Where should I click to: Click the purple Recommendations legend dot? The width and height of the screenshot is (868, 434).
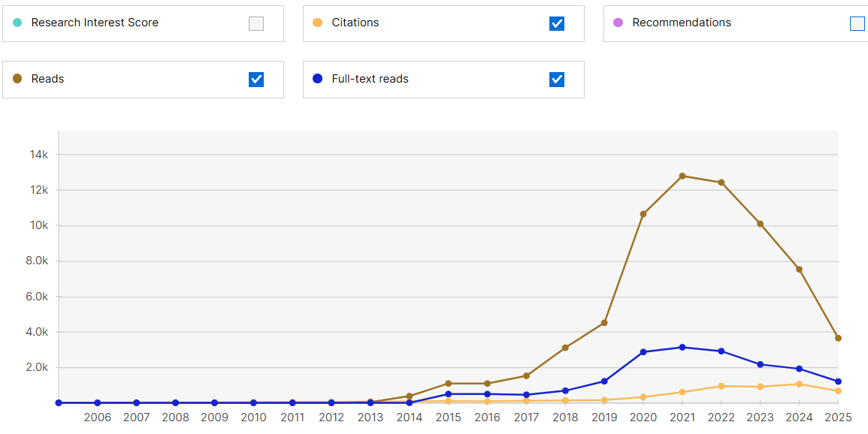(x=618, y=23)
